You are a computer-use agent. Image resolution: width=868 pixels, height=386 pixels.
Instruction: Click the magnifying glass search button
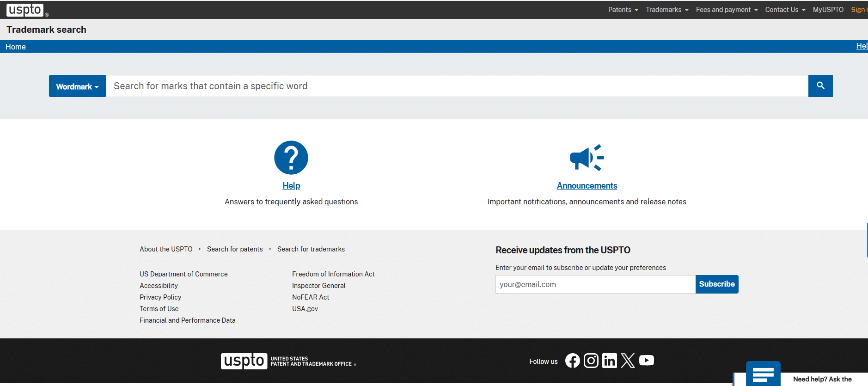point(820,86)
